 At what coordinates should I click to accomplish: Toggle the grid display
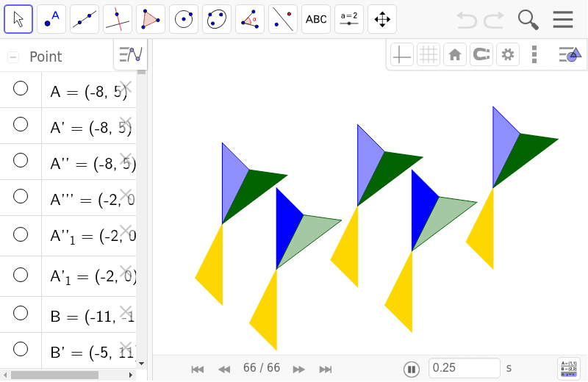tap(429, 55)
